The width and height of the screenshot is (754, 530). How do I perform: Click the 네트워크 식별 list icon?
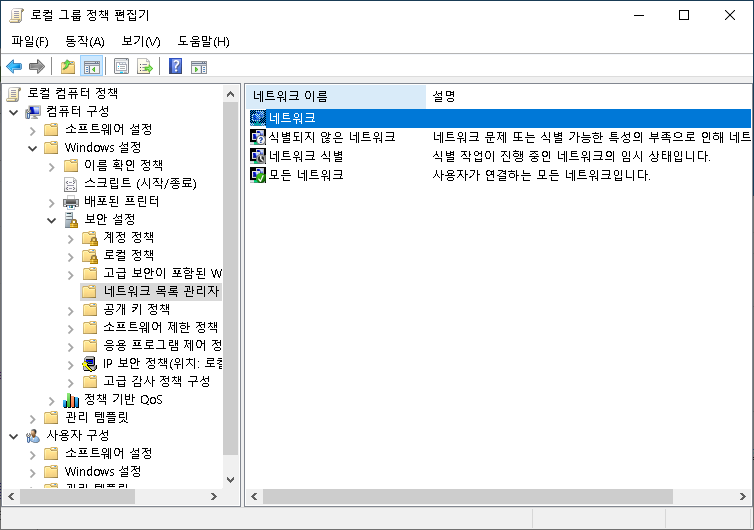click(x=258, y=156)
